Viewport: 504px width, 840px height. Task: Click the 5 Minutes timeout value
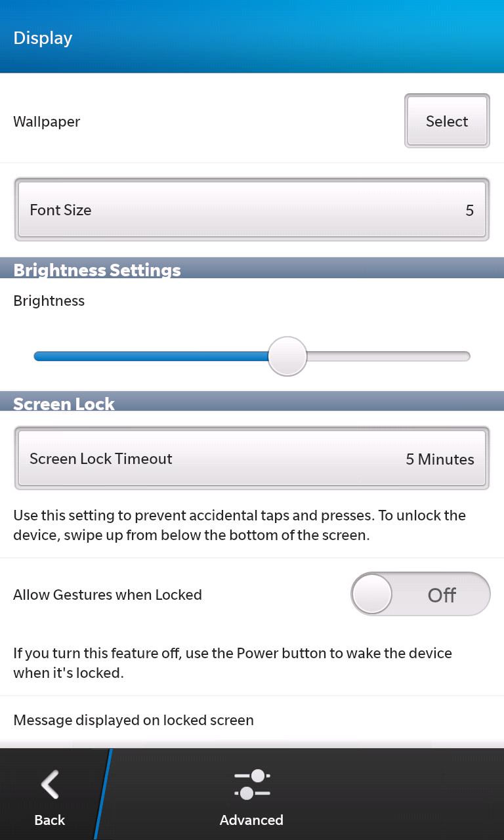tap(440, 459)
